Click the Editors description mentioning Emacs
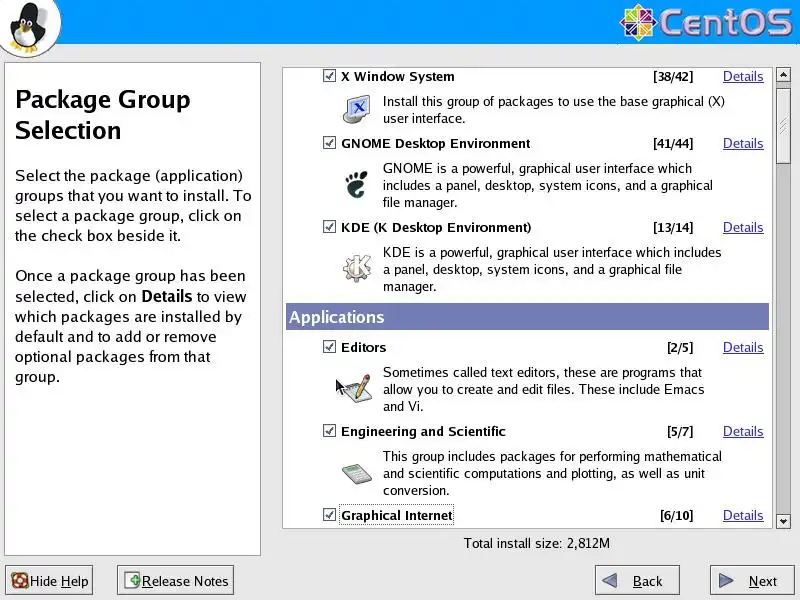The image size is (800, 600). coord(543,389)
